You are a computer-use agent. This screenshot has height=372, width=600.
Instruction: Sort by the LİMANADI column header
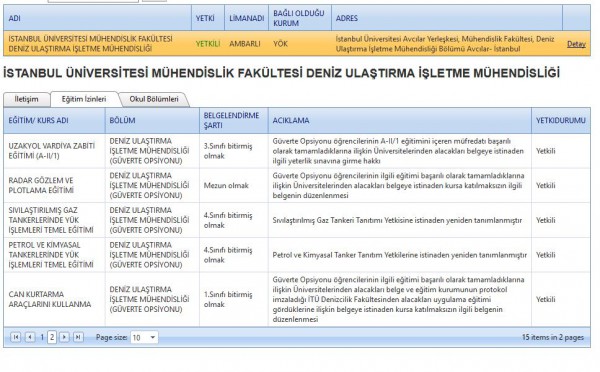point(246,18)
